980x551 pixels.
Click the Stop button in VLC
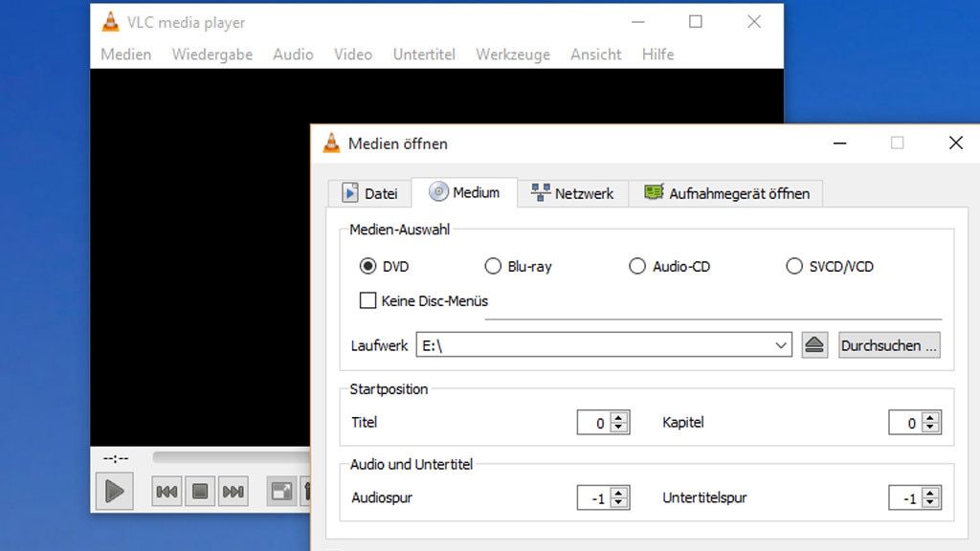pyautogui.click(x=200, y=492)
